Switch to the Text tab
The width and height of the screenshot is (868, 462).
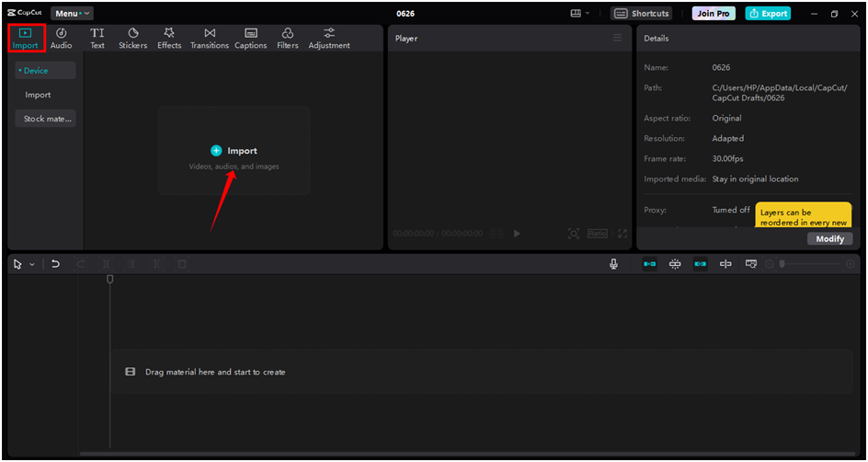click(97, 39)
